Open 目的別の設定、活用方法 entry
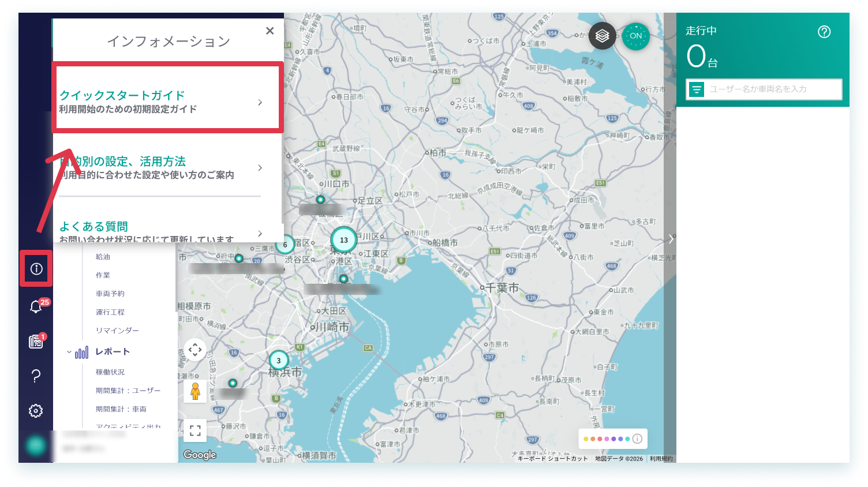868x487 pixels. 160,167
